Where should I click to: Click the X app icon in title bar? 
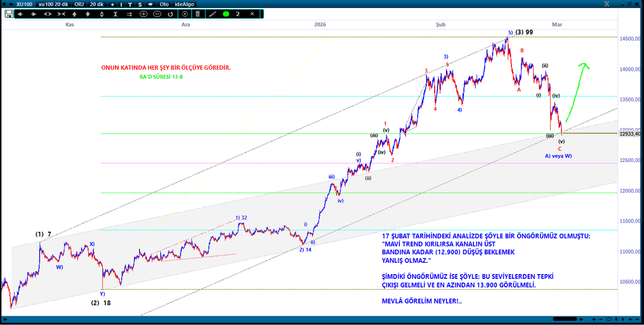coord(4,4)
